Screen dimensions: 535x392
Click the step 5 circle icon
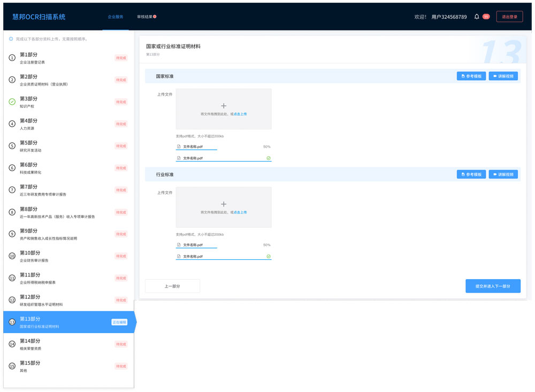coord(12,146)
